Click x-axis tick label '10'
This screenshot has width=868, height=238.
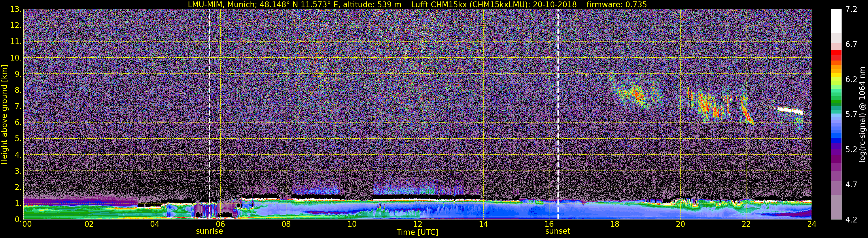[352, 224]
